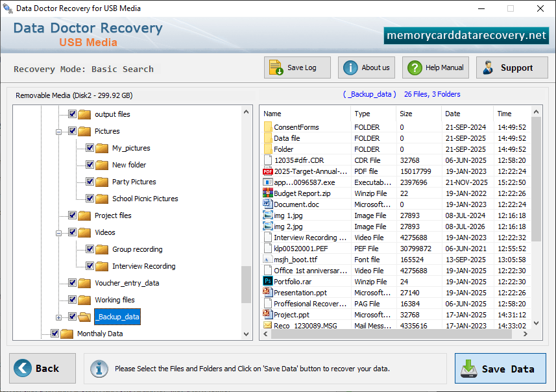Click the folder icon of Party Pictures
This screenshot has width=556, height=392.
point(102,182)
